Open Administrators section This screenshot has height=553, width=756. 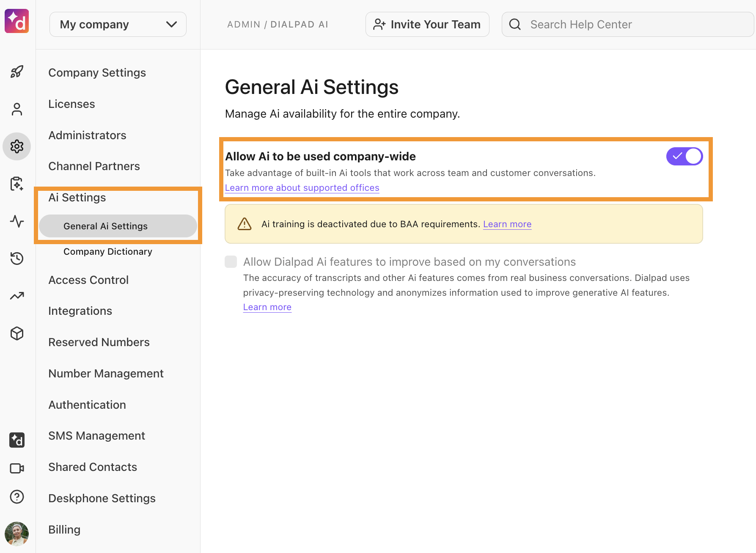pyautogui.click(x=87, y=135)
